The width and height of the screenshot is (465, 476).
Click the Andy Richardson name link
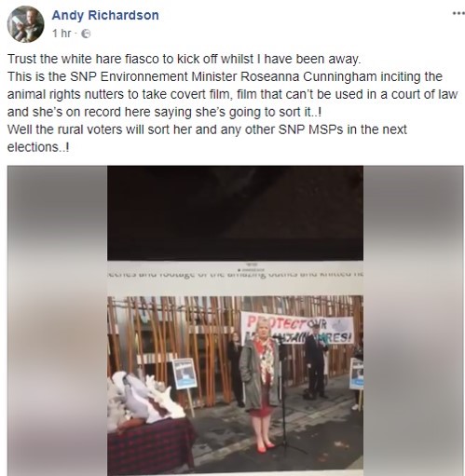pyautogui.click(x=105, y=15)
